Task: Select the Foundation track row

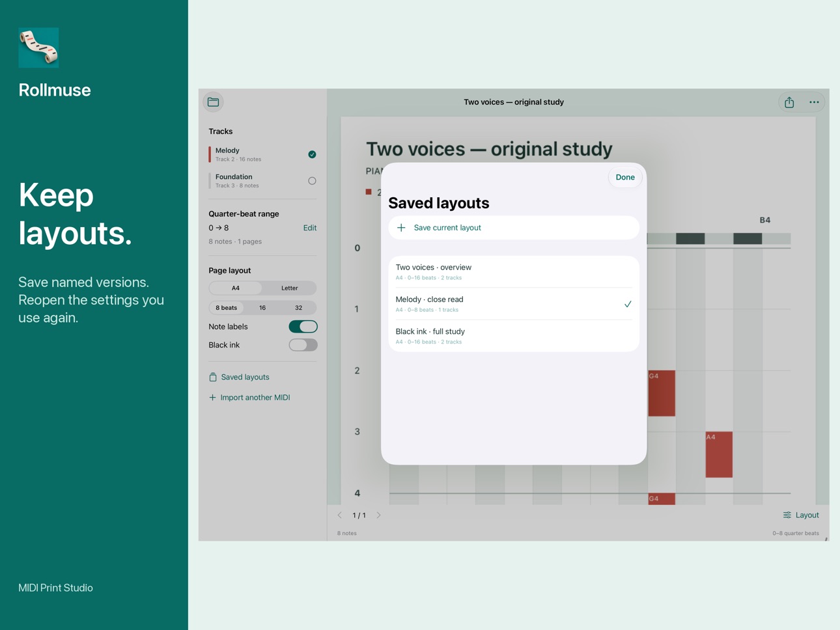Action: point(262,181)
